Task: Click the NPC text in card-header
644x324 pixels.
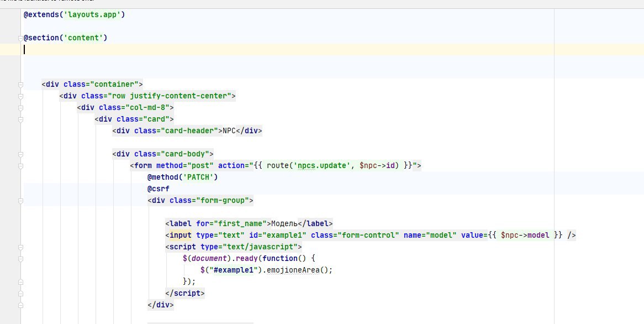Action: pyautogui.click(x=229, y=130)
